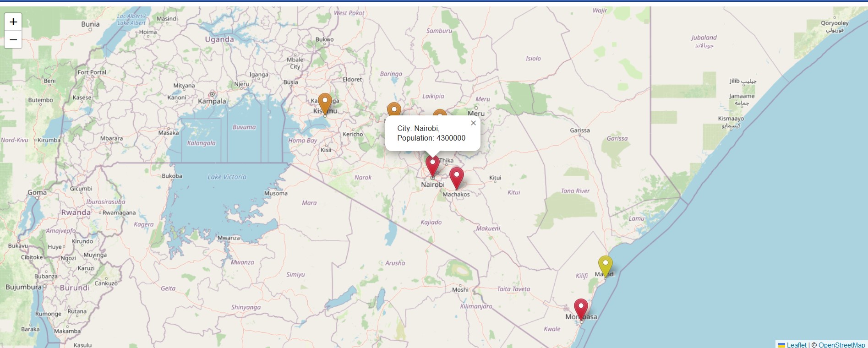The height and width of the screenshot is (348, 868).
Task: Click the red Mombasa marker pin
Action: point(581,308)
